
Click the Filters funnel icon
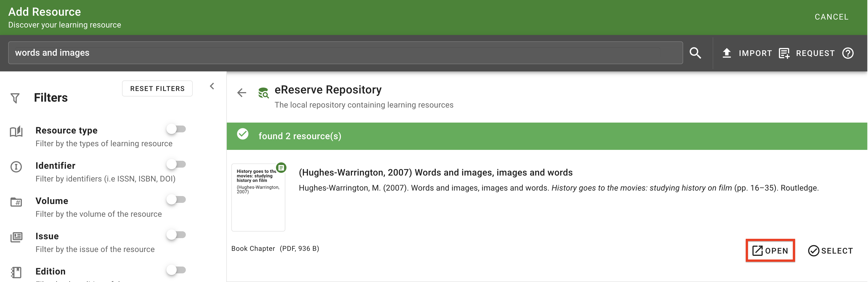15,98
